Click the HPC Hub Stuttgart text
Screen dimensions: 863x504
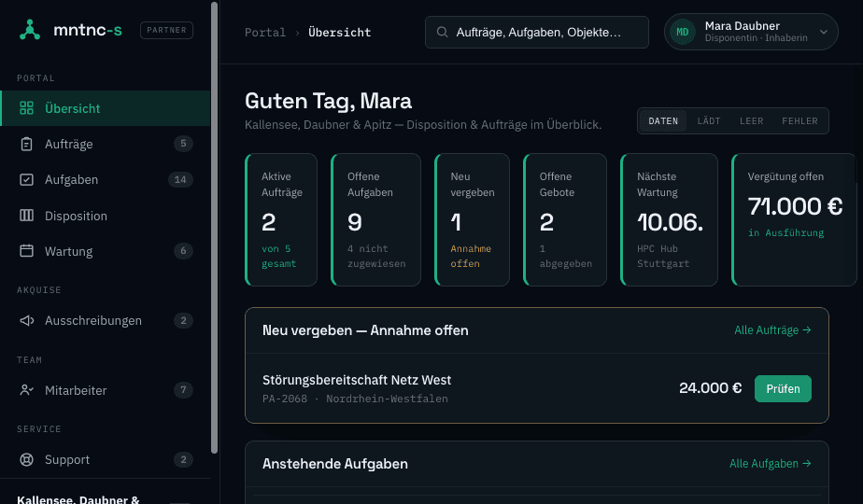click(663, 256)
